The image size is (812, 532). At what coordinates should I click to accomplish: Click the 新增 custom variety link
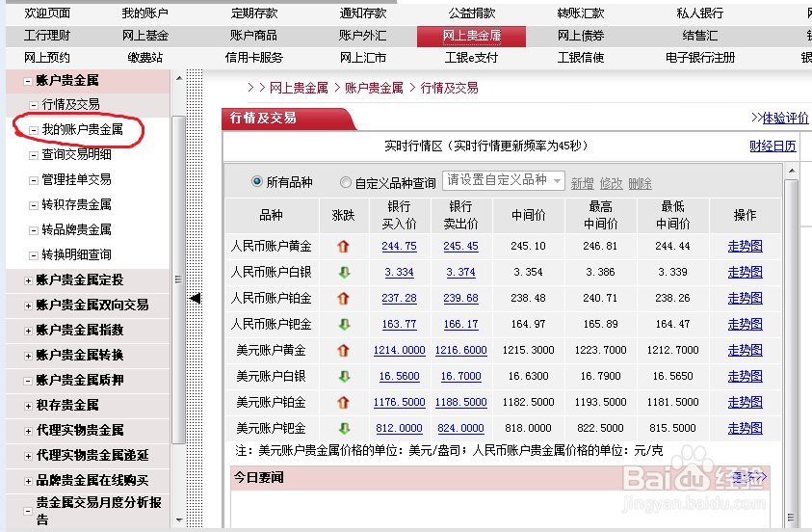[582, 183]
